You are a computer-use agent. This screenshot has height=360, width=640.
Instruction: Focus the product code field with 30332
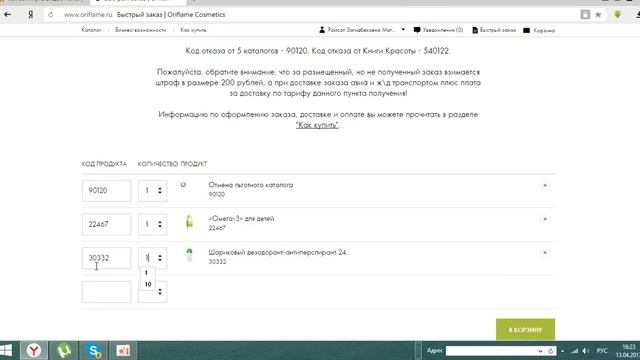click(107, 258)
